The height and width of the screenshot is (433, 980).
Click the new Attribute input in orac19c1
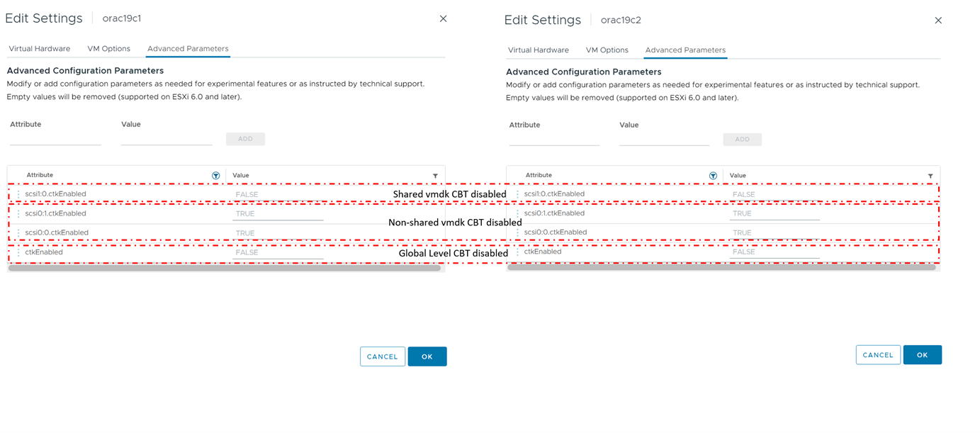click(55, 139)
